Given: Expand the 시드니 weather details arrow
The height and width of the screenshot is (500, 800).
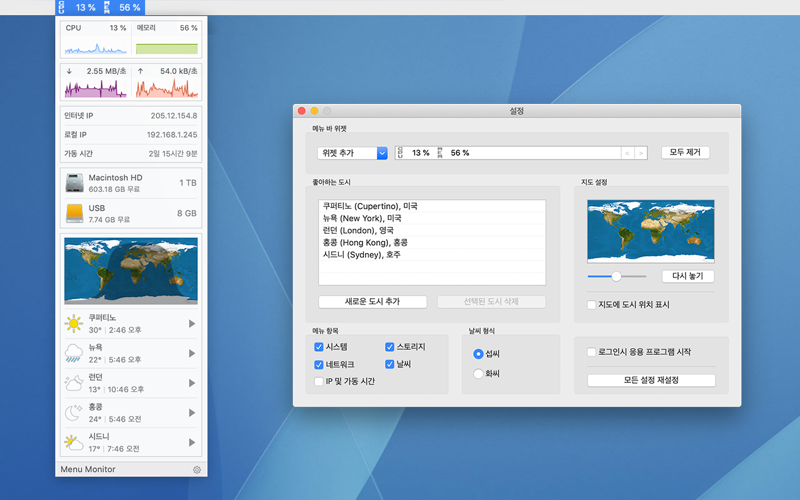Looking at the screenshot, I should point(192,442).
